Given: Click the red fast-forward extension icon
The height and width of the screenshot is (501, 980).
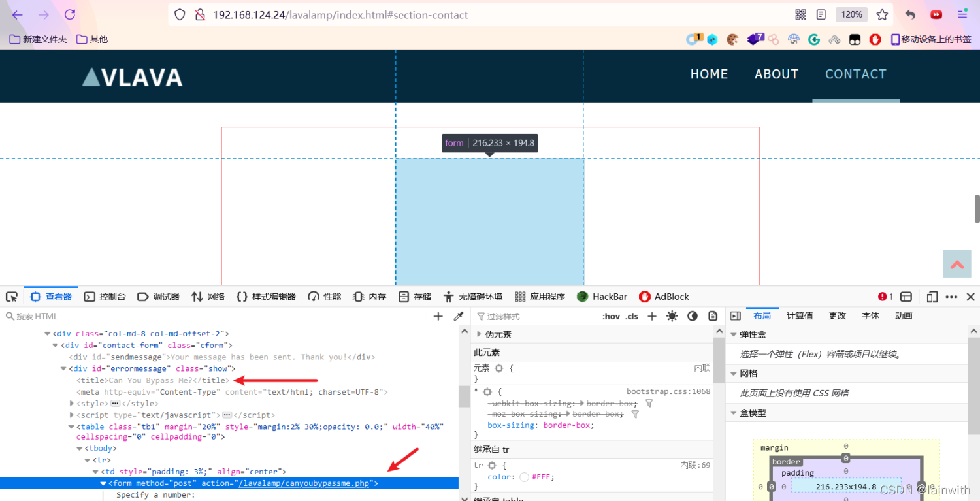Looking at the screenshot, I should coord(936,14).
